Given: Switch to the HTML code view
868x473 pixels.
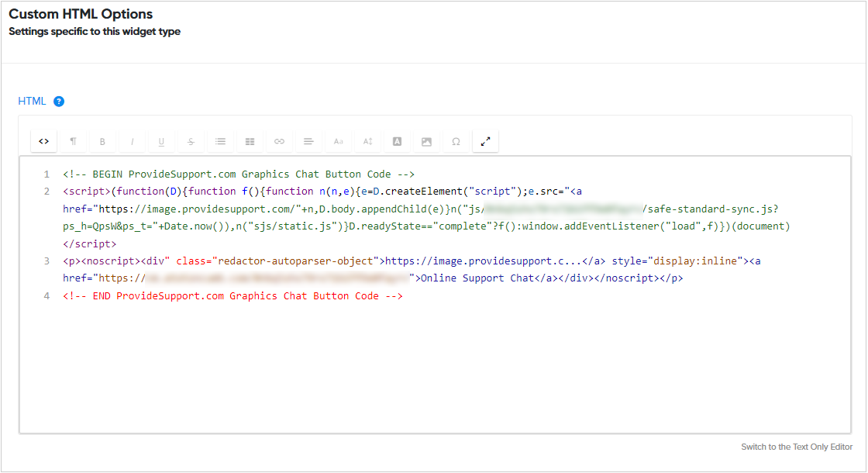Looking at the screenshot, I should point(43,140).
